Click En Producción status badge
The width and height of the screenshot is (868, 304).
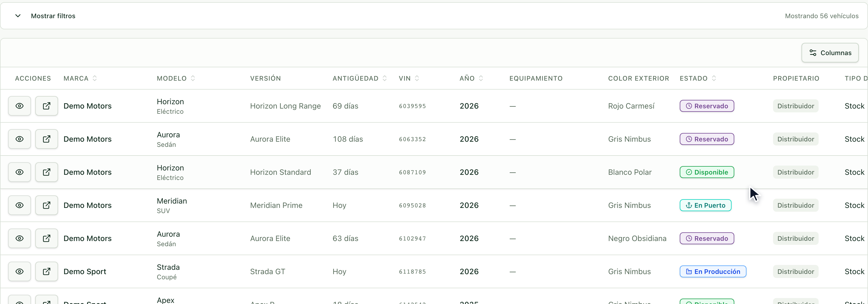point(713,271)
